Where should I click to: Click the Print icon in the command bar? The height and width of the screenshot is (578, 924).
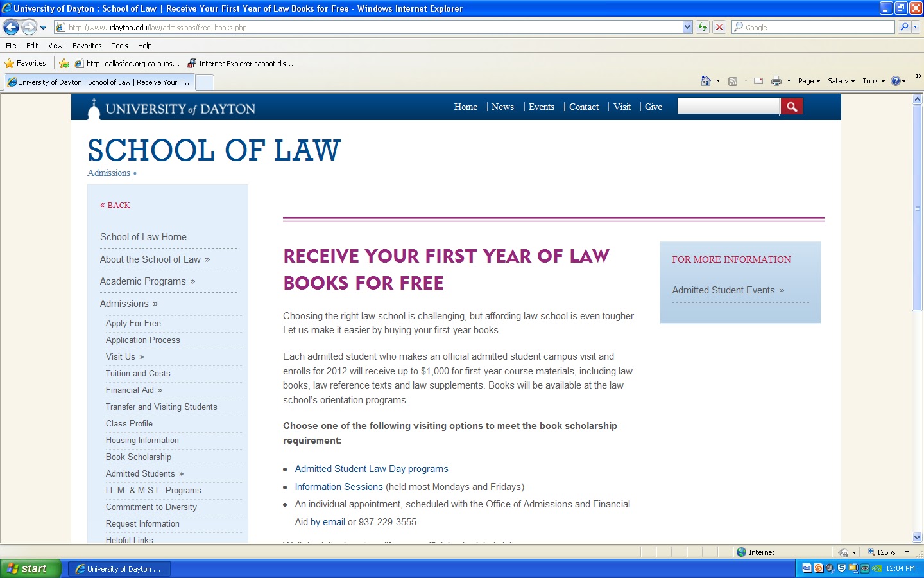tap(776, 81)
